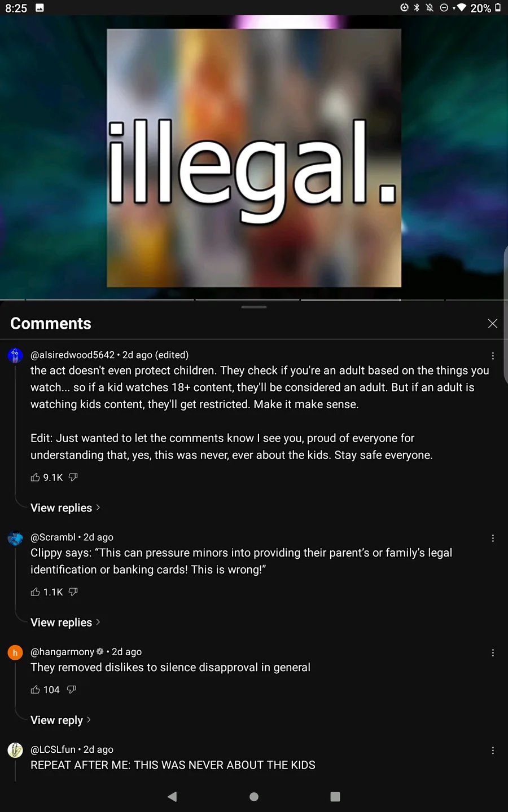This screenshot has height=812, width=508.
Task: Dislike the comment by @alsiredwood5642
Action: 73,477
